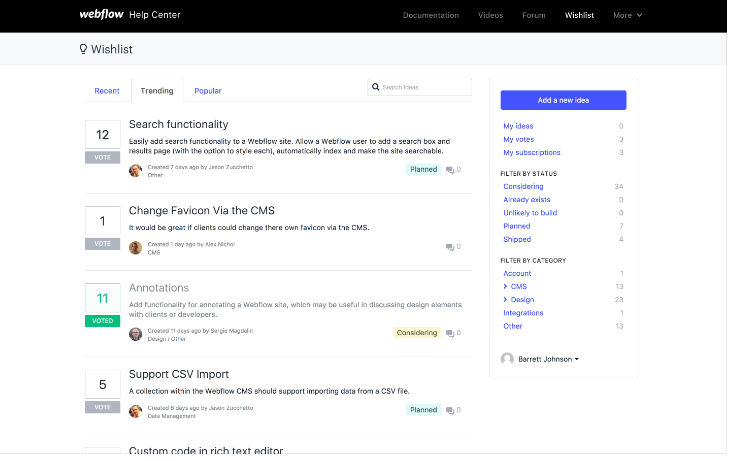Open the Forum nav link
This screenshot has width=732, height=461.
[534, 15]
